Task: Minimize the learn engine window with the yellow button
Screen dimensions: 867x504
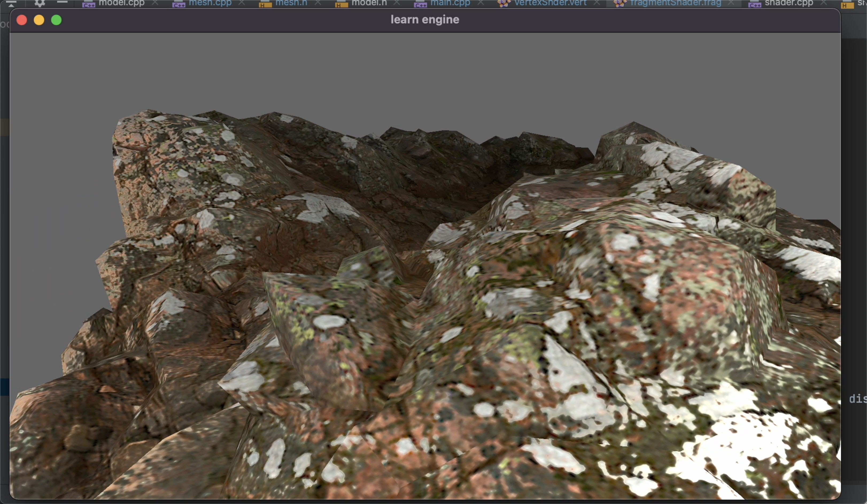Action: (39, 20)
